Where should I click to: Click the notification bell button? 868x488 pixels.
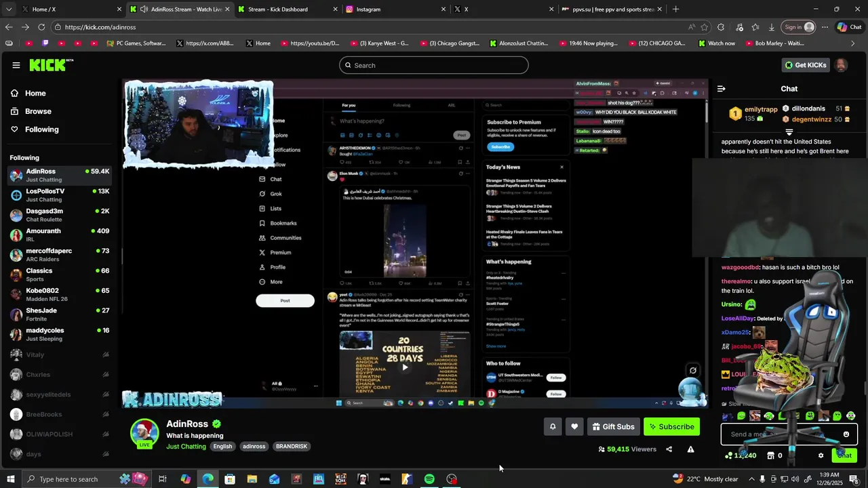coord(553,426)
